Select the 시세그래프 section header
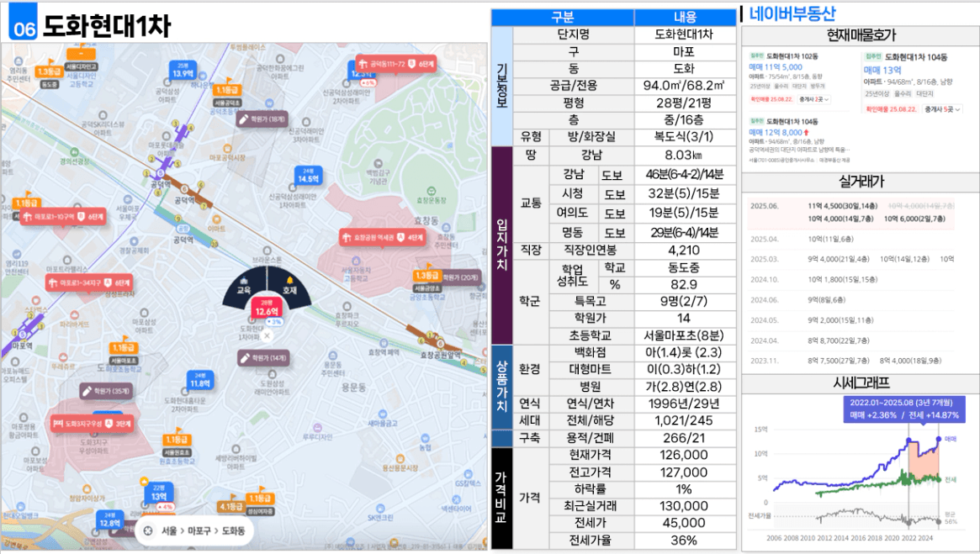980x554 pixels. click(860, 383)
